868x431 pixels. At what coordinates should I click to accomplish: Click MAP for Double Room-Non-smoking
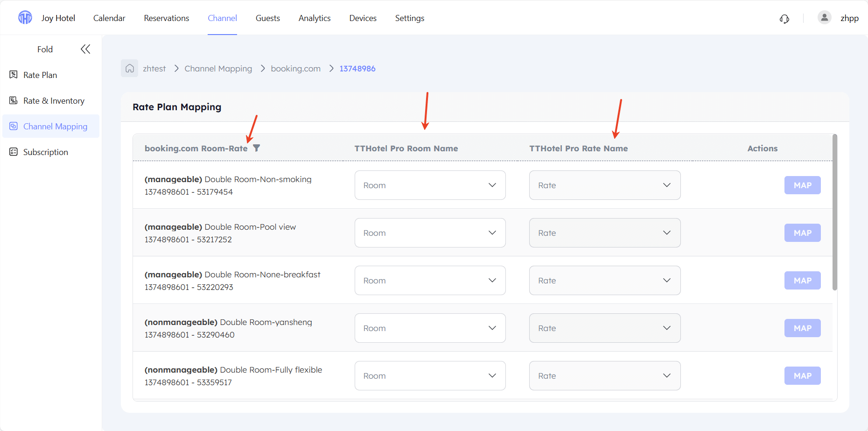coord(803,185)
